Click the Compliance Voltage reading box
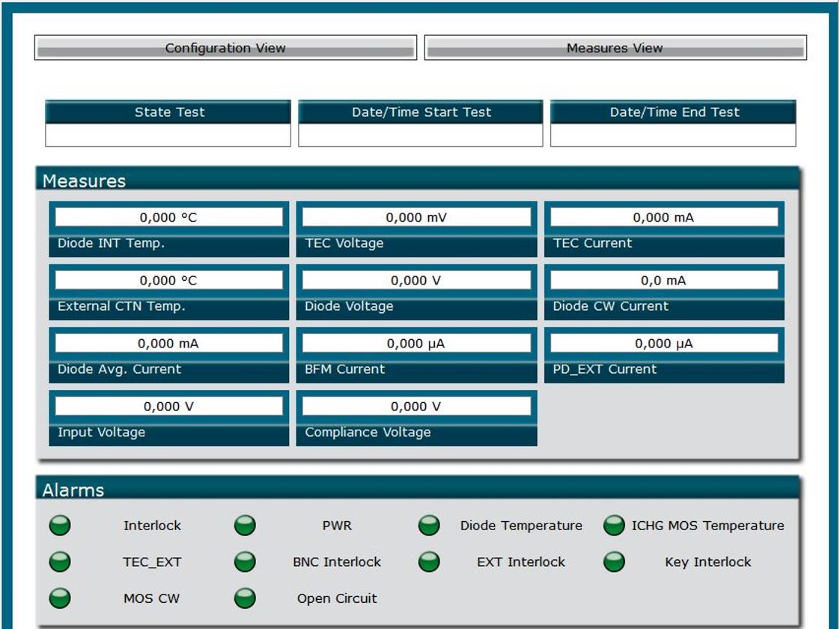The image size is (840, 629). [416, 407]
